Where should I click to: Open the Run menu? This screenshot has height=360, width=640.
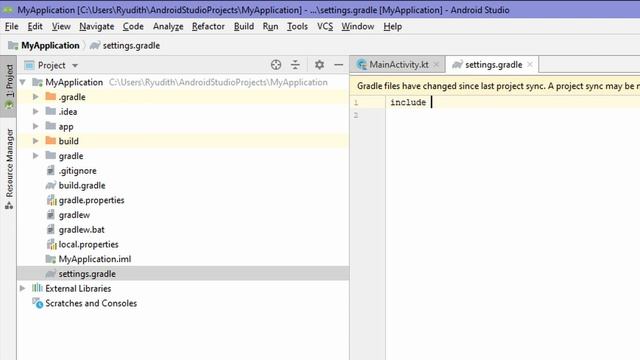[x=270, y=27]
